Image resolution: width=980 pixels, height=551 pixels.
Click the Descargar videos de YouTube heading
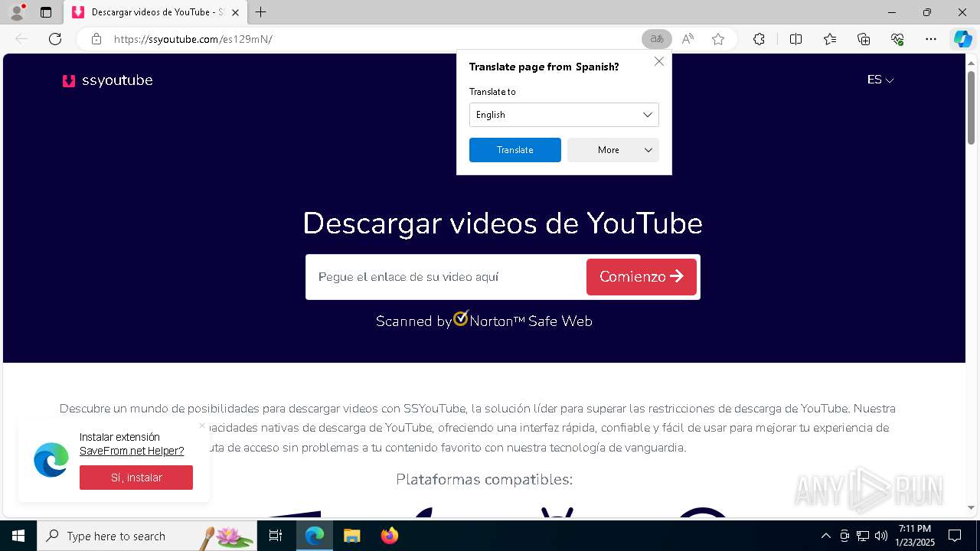click(x=503, y=223)
